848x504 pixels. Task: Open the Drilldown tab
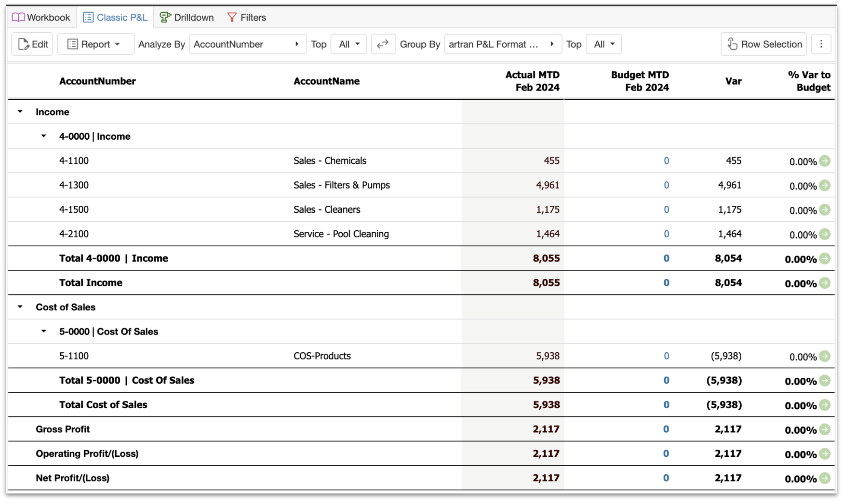[x=187, y=17]
